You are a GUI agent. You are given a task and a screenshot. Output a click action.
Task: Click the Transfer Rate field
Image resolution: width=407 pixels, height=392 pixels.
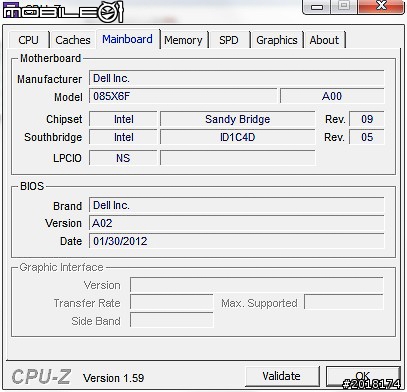click(x=171, y=303)
